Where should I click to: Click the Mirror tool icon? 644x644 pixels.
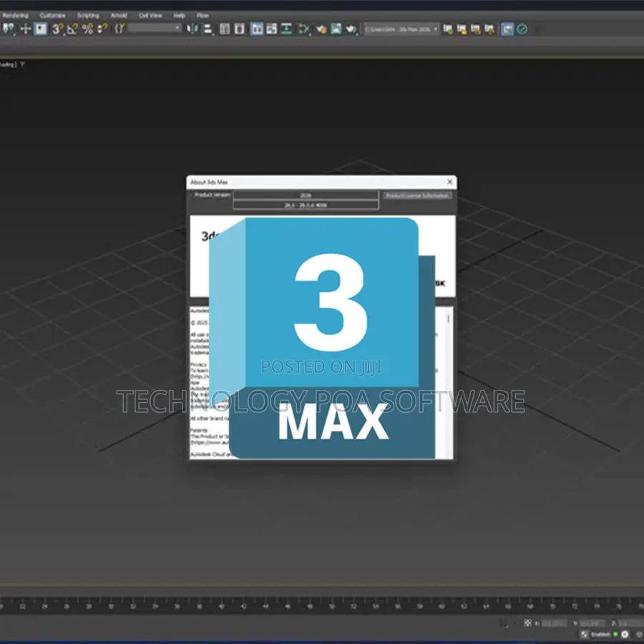[192, 29]
